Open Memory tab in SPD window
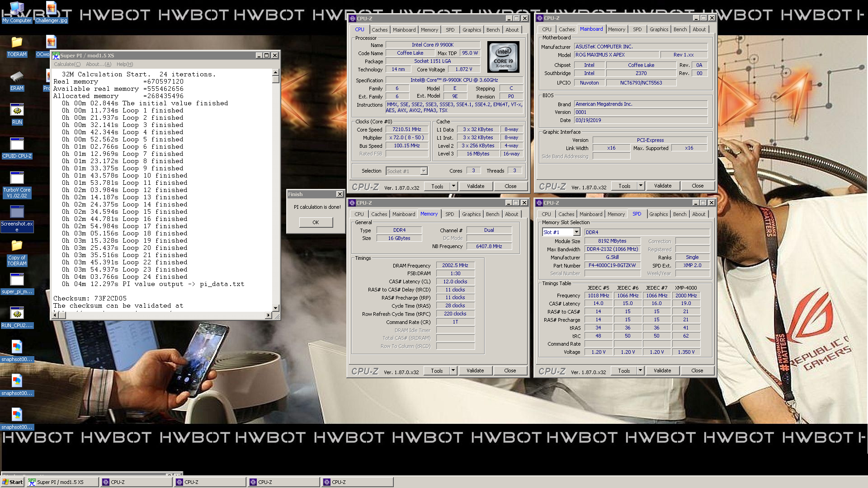 click(x=616, y=214)
